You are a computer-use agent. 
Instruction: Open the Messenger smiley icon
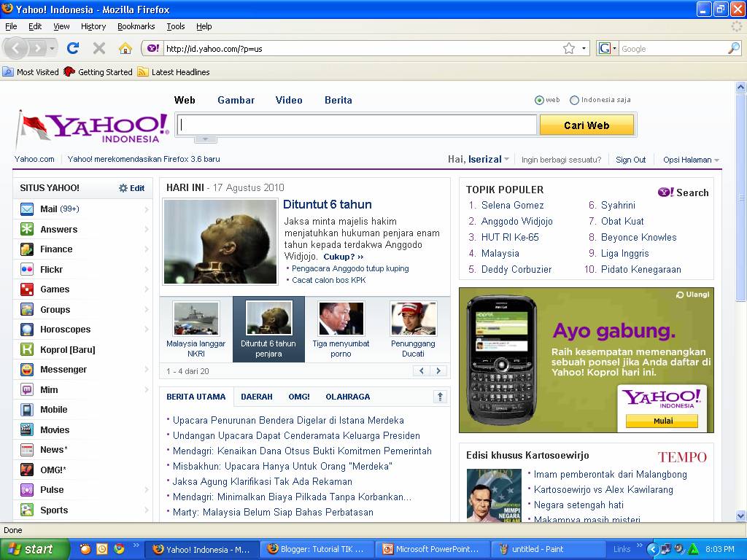(27, 370)
